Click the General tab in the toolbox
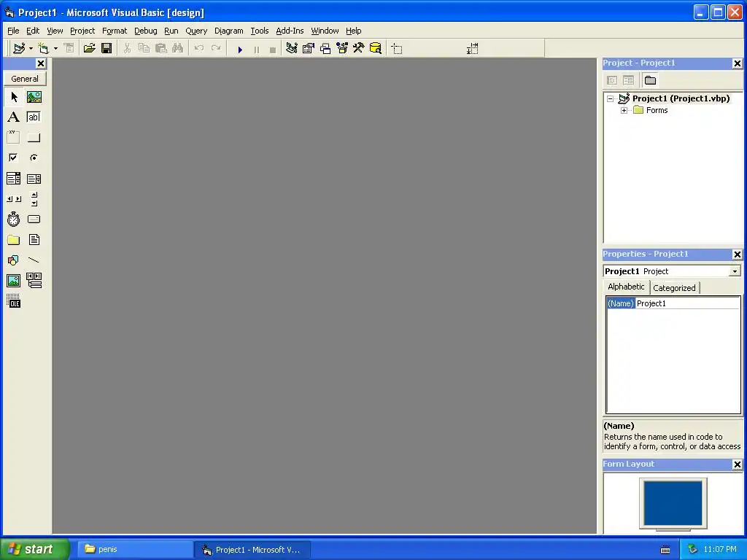 coord(25,79)
